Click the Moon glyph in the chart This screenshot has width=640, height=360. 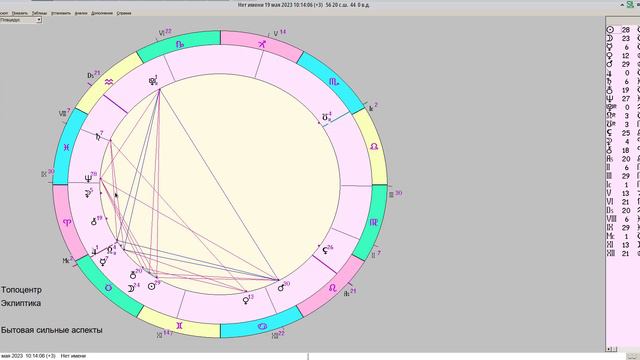point(131,289)
